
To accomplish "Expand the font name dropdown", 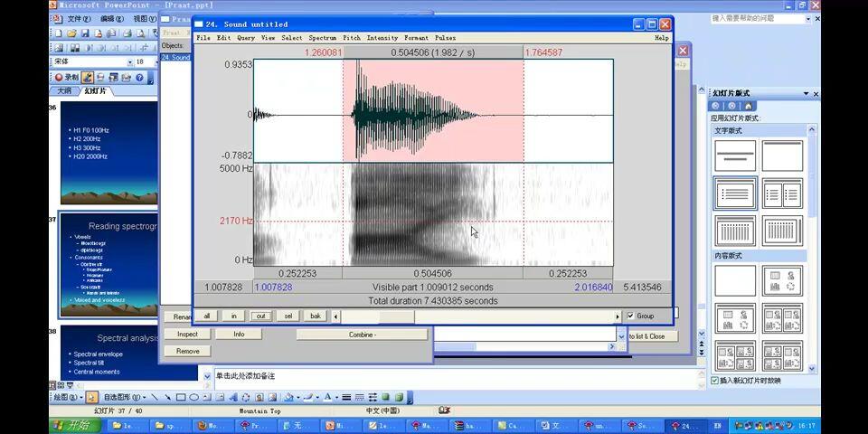I will coord(128,62).
